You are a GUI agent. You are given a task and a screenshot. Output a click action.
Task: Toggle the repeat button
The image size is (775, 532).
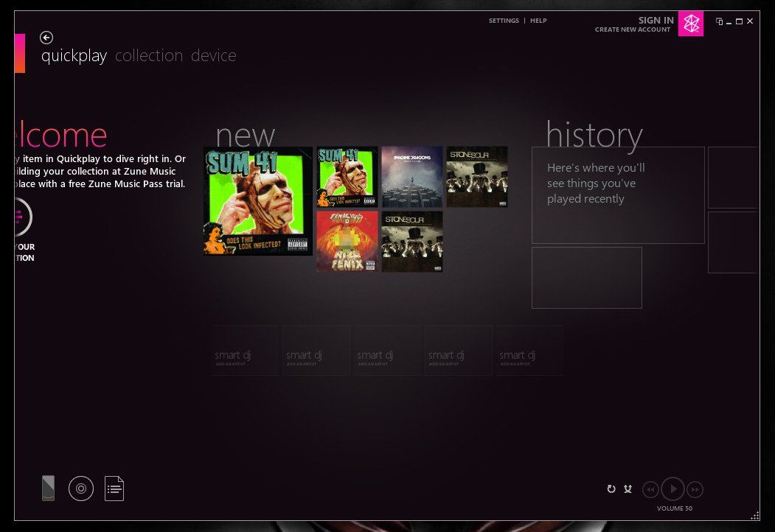click(x=611, y=489)
